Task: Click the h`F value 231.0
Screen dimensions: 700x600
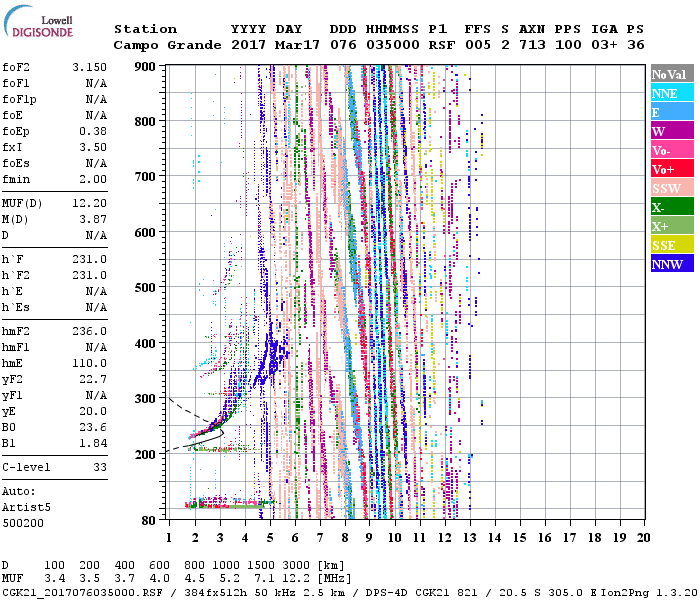Action: tap(90, 259)
